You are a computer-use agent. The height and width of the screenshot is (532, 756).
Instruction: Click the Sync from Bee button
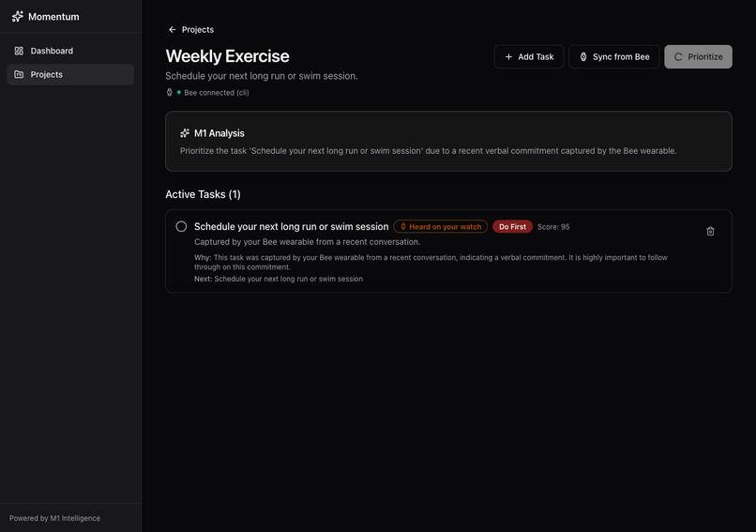tap(613, 57)
